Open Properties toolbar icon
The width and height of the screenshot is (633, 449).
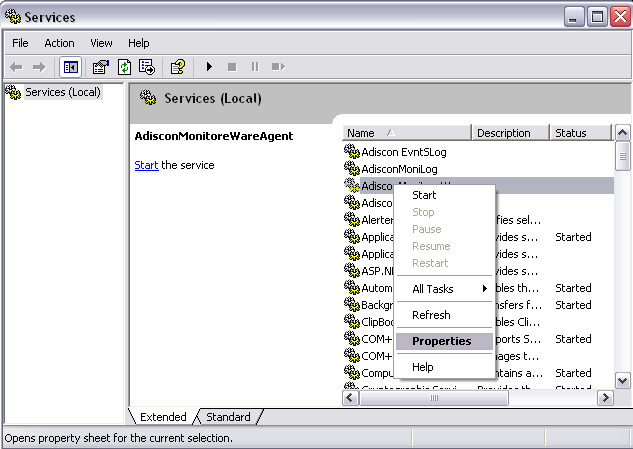tap(101, 67)
